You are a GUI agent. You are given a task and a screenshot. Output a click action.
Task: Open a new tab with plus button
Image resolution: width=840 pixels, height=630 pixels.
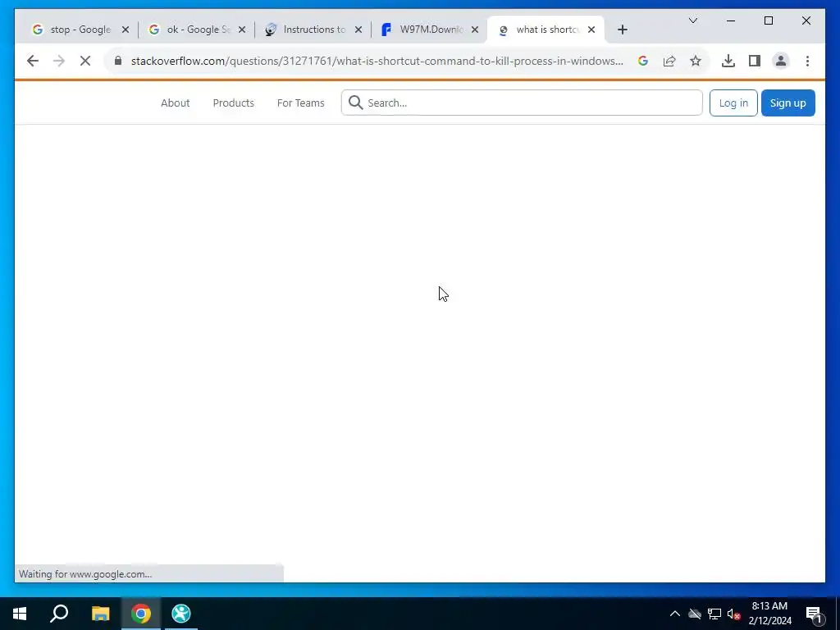tap(623, 30)
